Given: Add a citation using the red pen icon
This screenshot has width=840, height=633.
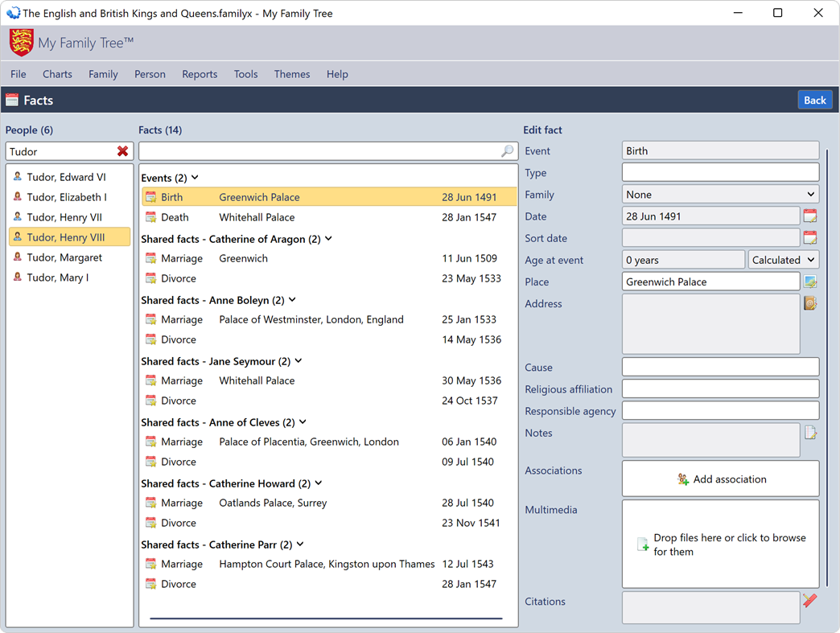Looking at the screenshot, I should click(x=810, y=601).
